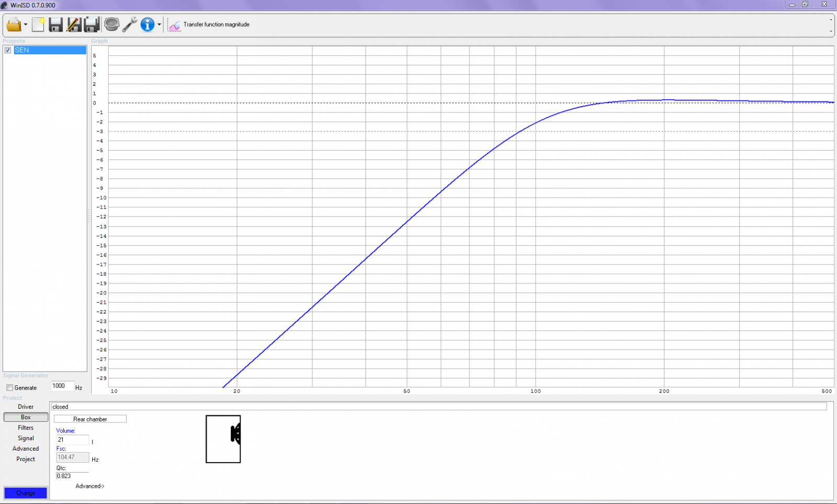
Task: Open the Transfer function magnitude graph selector
Action: tap(209, 25)
